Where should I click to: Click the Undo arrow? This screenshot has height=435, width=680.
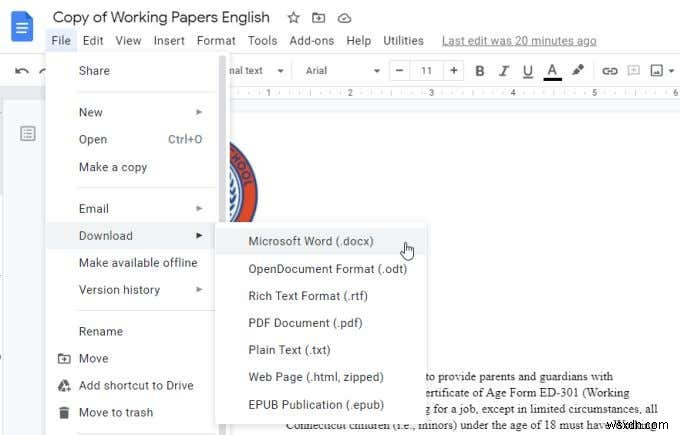(x=22, y=71)
